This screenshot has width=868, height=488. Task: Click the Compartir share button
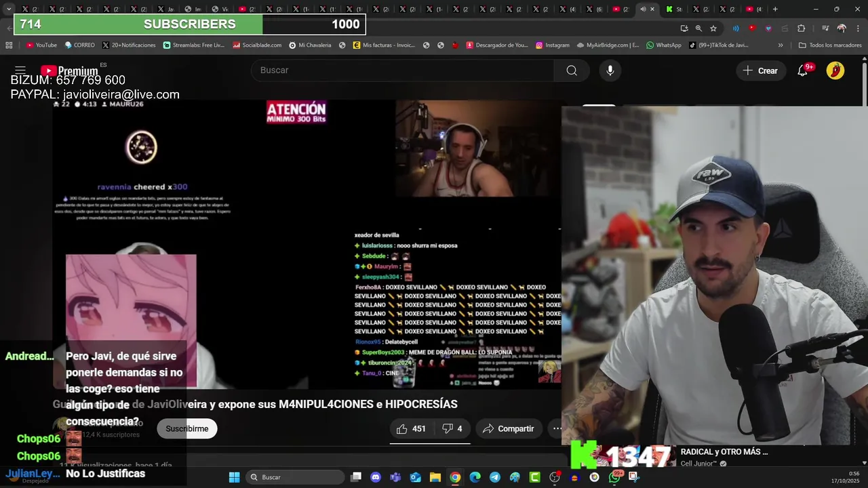click(509, 428)
